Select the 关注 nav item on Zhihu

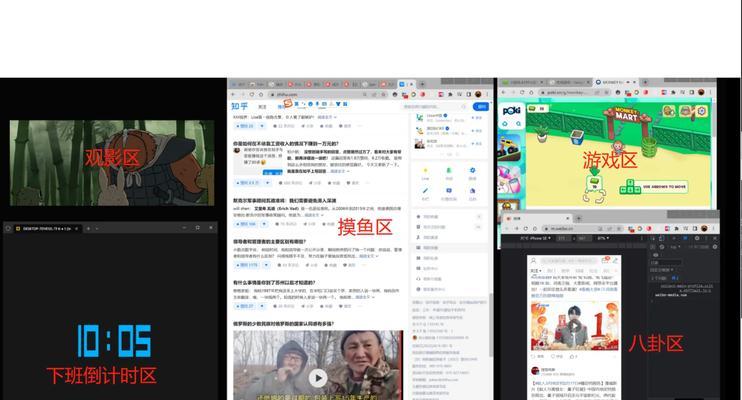pos(263,107)
